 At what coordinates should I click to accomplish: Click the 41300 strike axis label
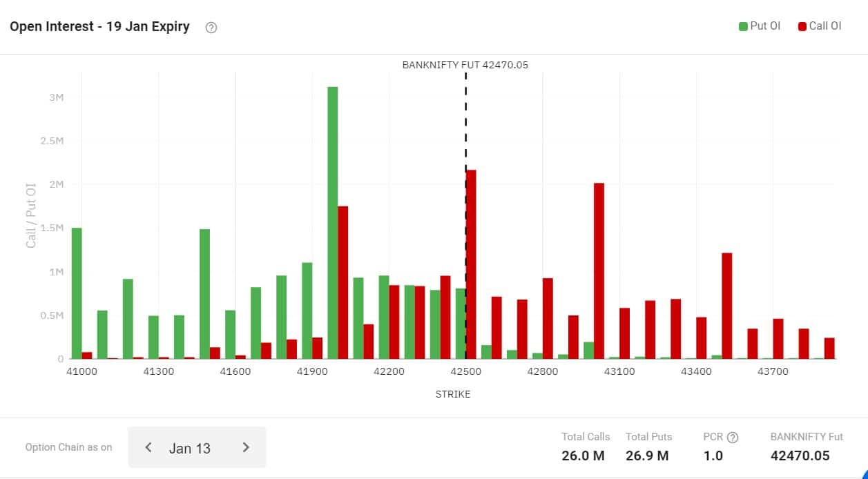click(158, 371)
